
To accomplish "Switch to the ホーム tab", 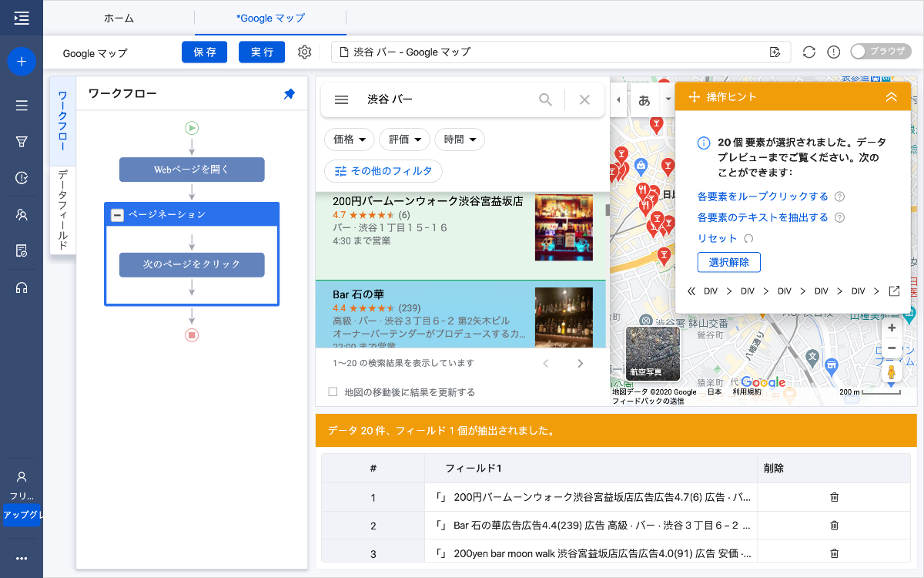I will [118, 18].
